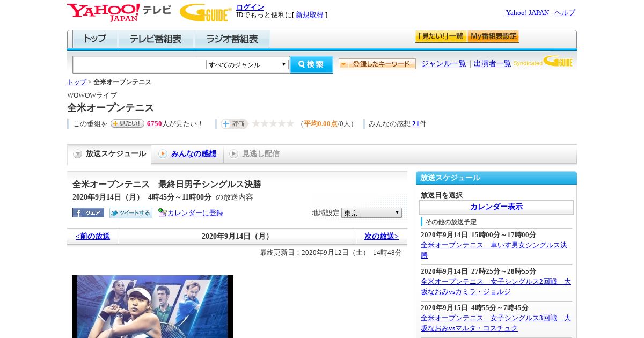Viewport: 644px width, 338px height.
Task: Click the orange play icon beside みんなの感想
Action: (163, 154)
